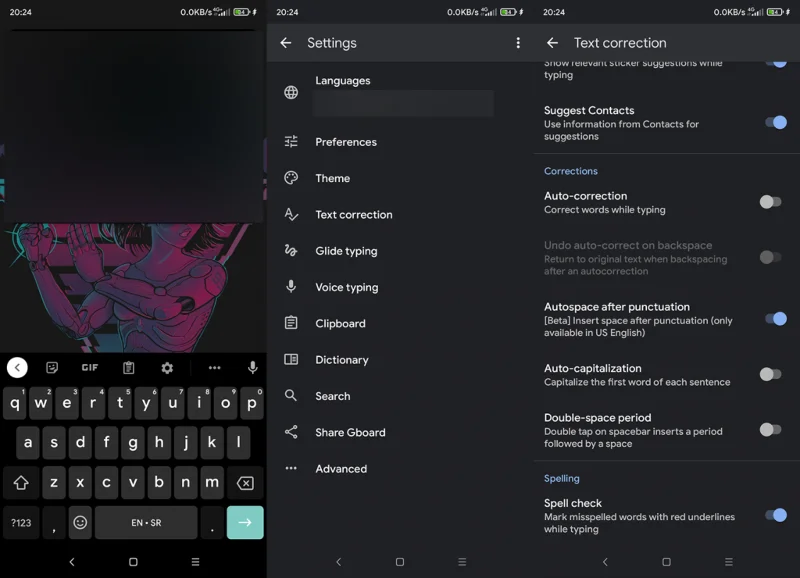Go back from the Settings screen
Viewport: 800px width, 578px height.
pos(286,43)
